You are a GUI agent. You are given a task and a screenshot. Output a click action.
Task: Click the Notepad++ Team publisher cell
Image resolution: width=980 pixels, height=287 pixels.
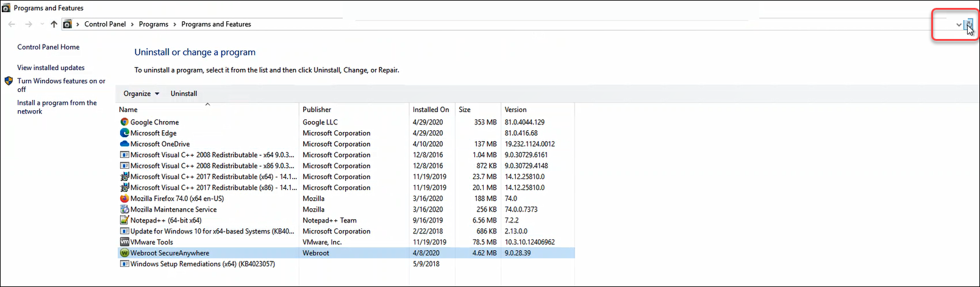pyautogui.click(x=329, y=220)
